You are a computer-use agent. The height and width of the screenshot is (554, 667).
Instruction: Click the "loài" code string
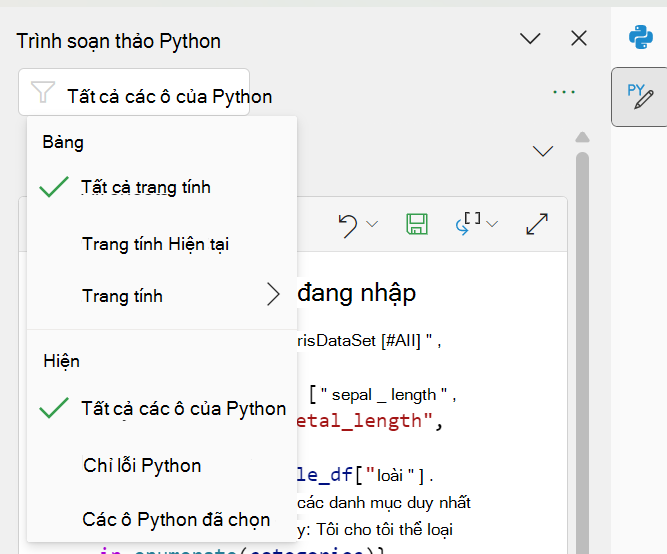[390, 475]
